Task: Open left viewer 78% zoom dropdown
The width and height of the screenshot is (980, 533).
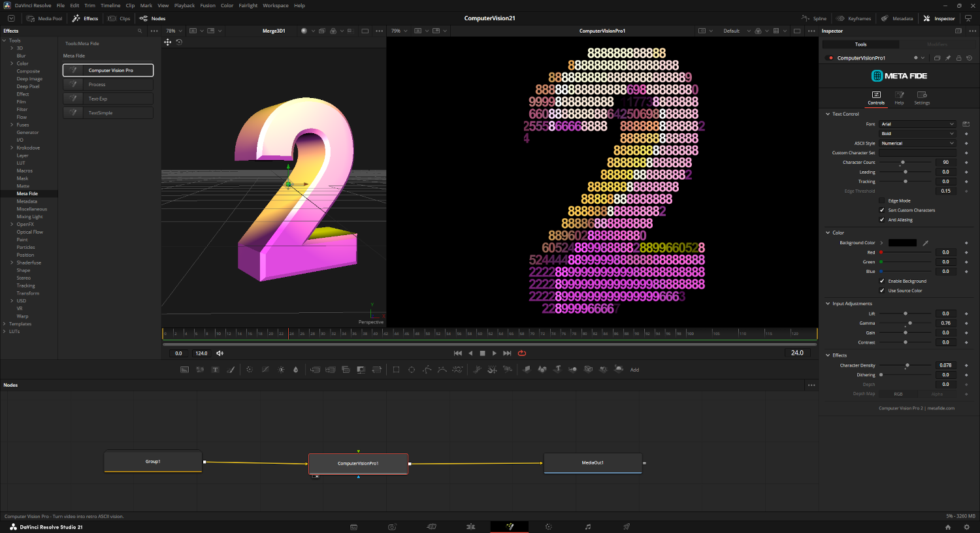Action: coord(174,31)
